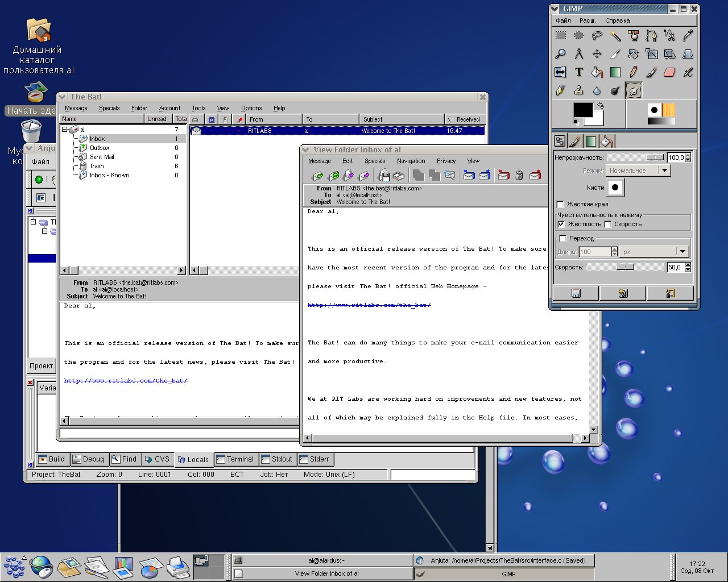Select the Scissors selection tool
The height and width of the screenshot is (582, 728).
click(670, 36)
